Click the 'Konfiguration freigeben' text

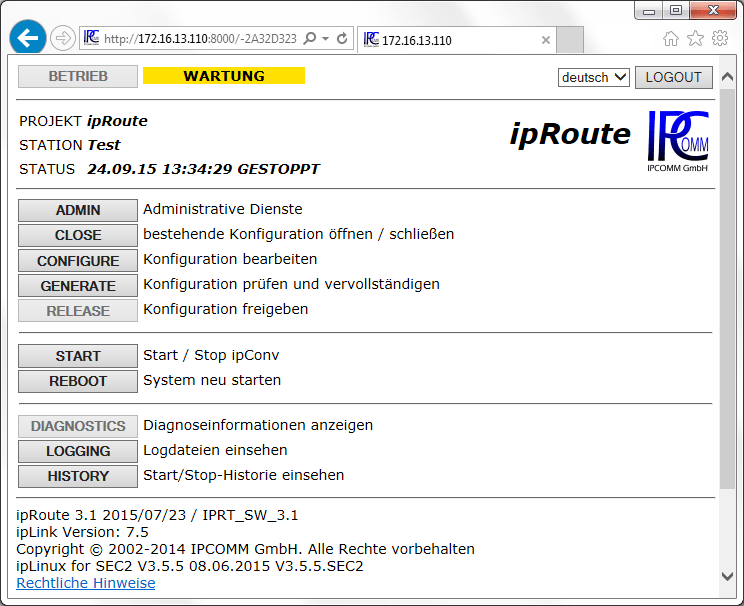(226, 309)
